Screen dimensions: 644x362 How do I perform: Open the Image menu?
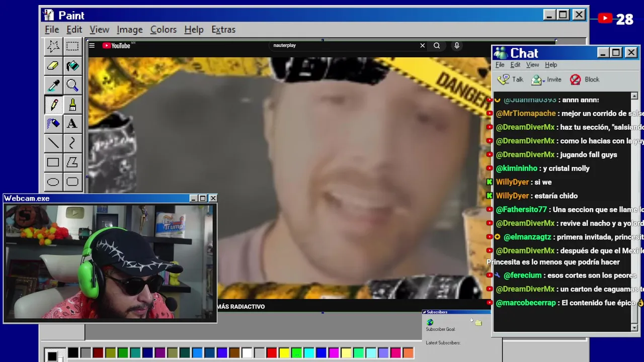[129, 30]
